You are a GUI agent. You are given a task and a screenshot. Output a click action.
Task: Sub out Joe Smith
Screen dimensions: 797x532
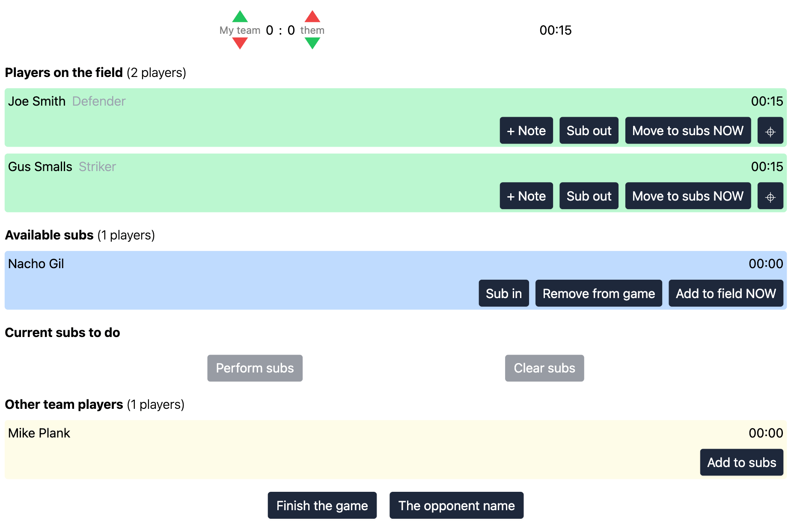click(x=589, y=131)
